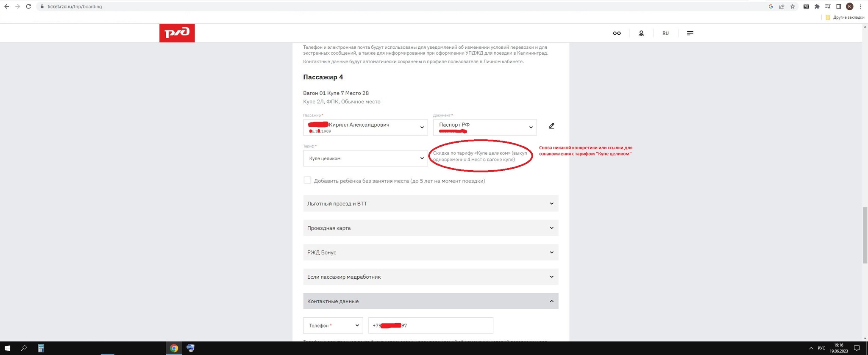
Task: Click the Chrome icon in the taskbar
Action: pyautogui.click(x=174, y=348)
